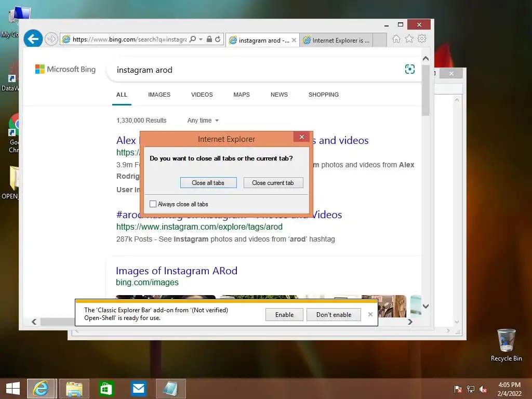Click Action Center flag tray icon
The height and width of the screenshot is (399, 532).
[x=458, y=389]
